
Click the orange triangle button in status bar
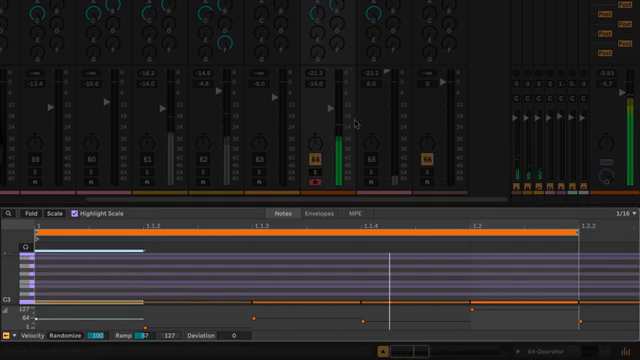pos(382,351)
